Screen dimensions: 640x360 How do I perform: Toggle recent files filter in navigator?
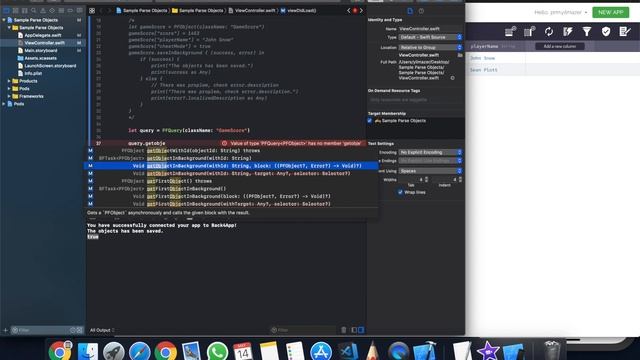coord(73,330)
